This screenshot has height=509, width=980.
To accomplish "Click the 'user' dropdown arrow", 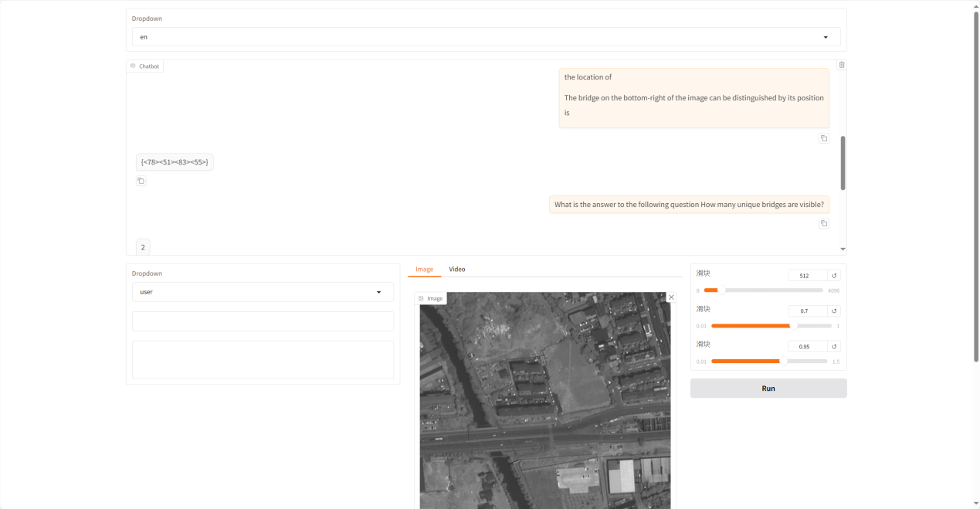I will [x=378, y=292].
